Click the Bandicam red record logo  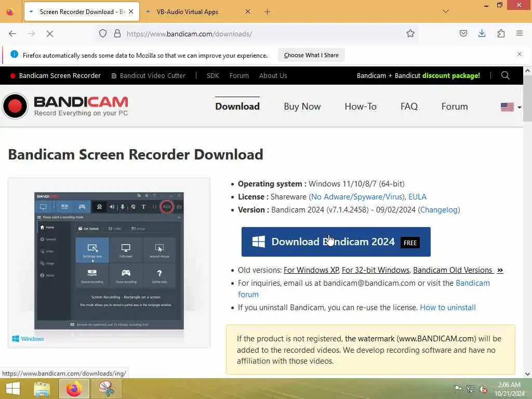pyautogui.click(x=15, y=106)
